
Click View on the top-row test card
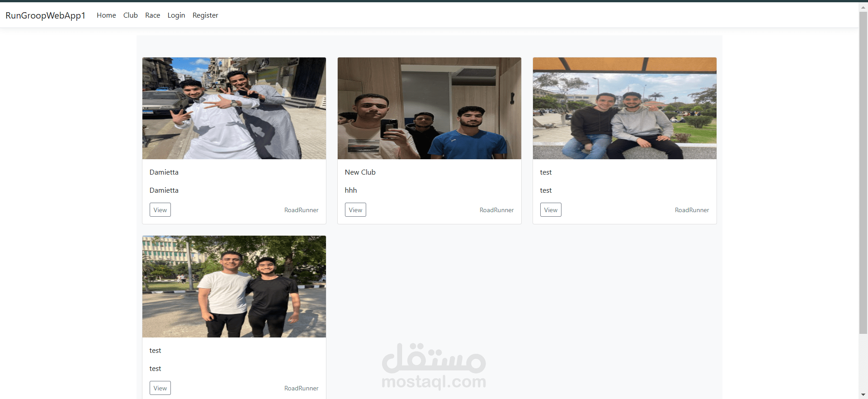point(551,210)
